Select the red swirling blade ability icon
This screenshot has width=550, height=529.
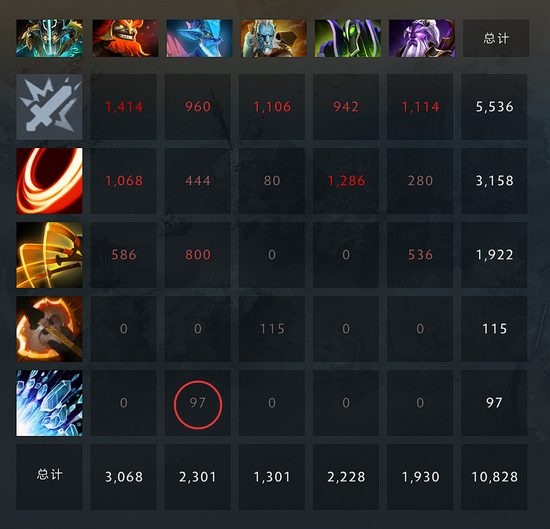49,181
